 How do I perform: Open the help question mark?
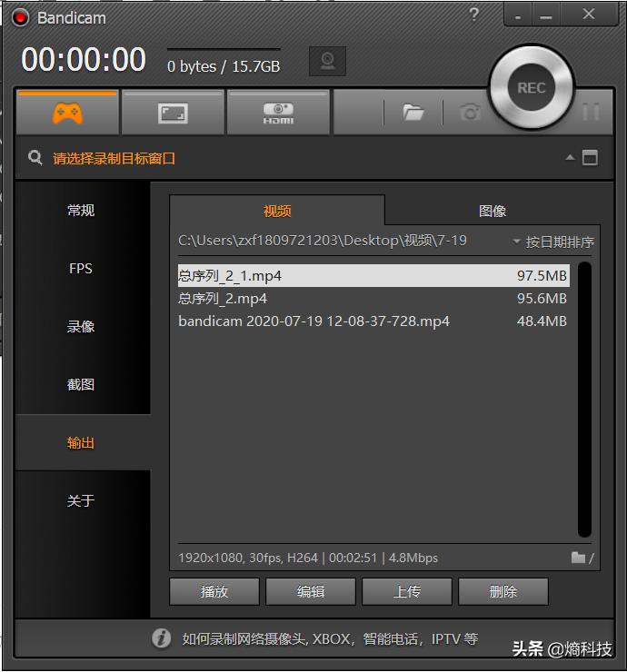[x=474, y=15]
